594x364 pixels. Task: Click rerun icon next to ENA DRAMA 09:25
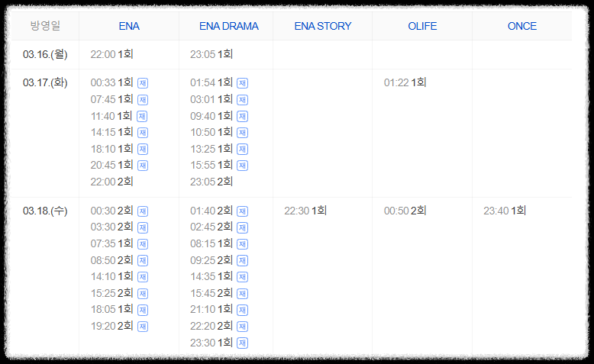[x=243, y=260]
